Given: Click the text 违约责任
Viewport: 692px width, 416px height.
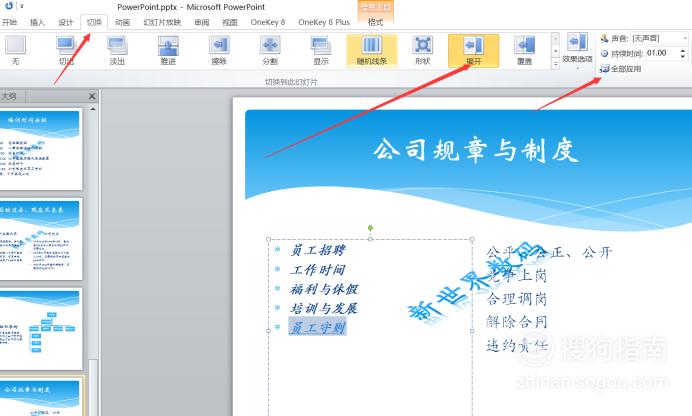Looking at the screenshot, I should (516, 345).
